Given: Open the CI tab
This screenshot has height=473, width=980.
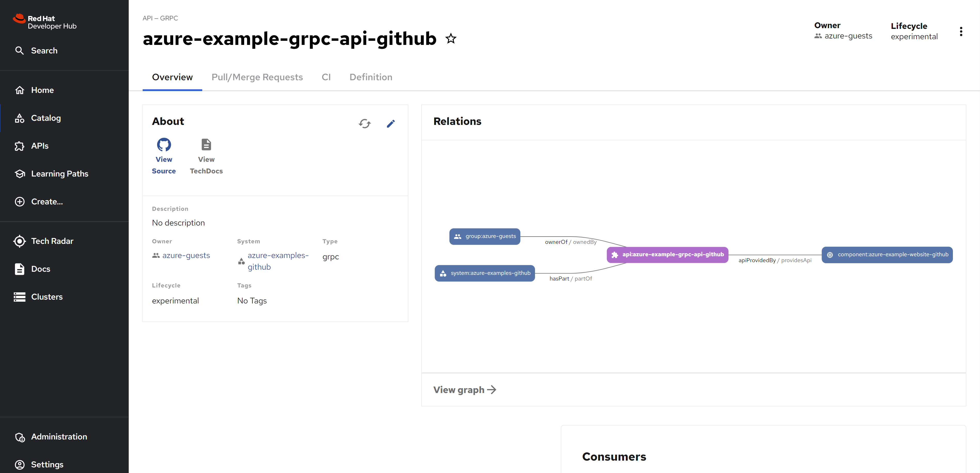Looking at the screenshot, I should coord(326,77).
